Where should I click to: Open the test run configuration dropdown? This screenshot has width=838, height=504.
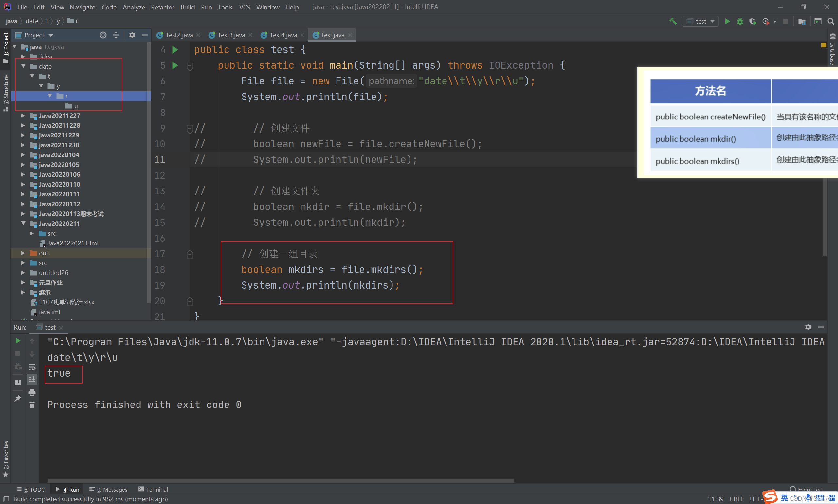pos(701,21)
